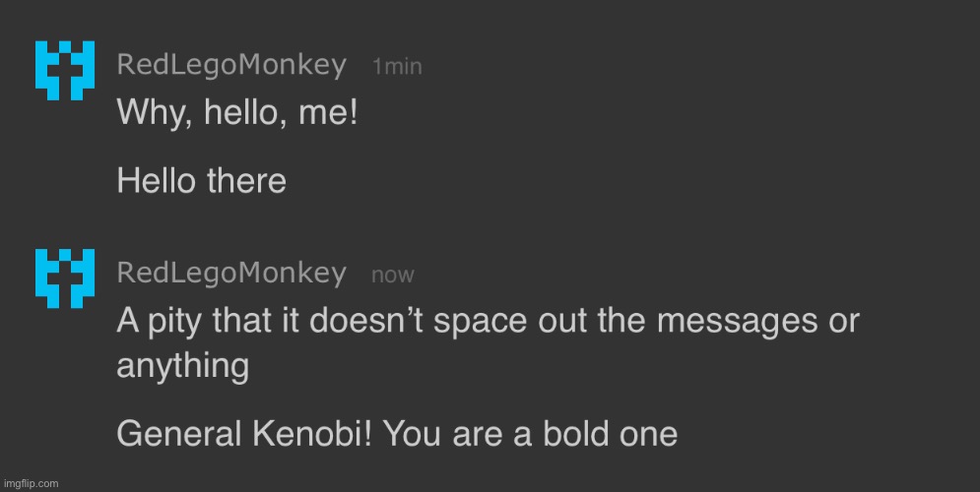The width and height of the screenshot is (980, 492).
Task: Select the "Why, hello, me!" message
Action: (x=237, y=113)
